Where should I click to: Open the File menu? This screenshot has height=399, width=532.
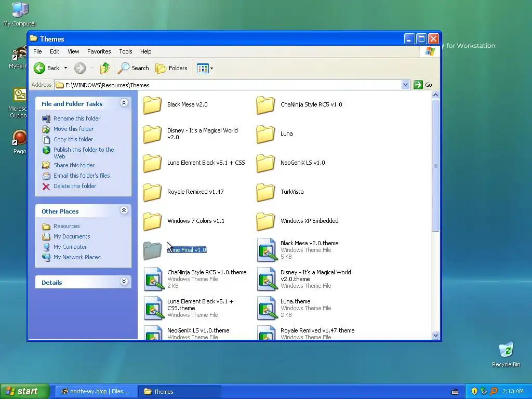point(37,51)
